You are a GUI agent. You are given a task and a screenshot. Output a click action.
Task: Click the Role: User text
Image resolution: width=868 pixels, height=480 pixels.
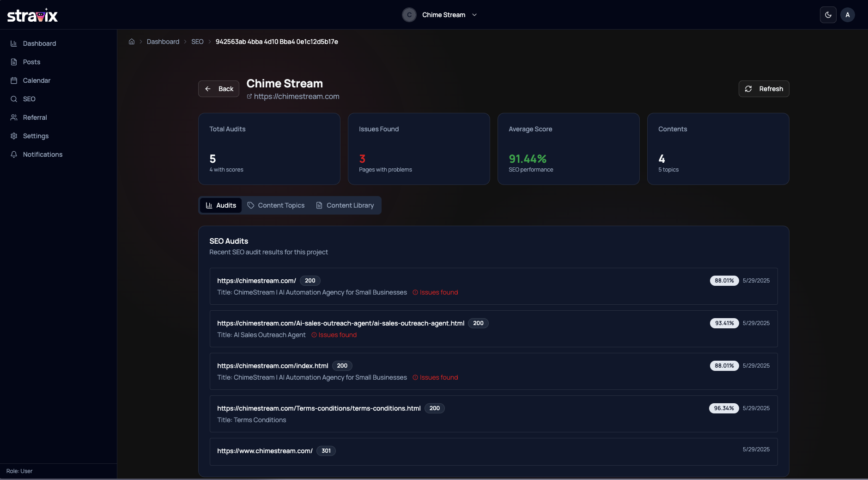coord(19,471)
